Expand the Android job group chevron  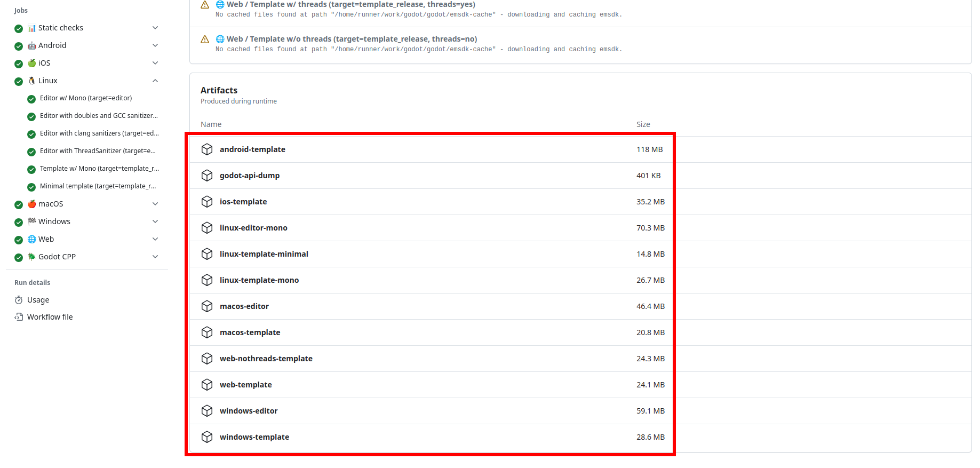(x=155, y=45)
